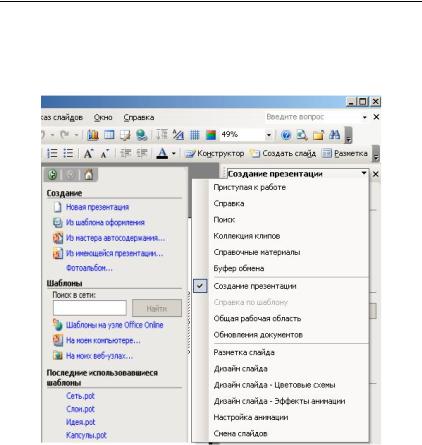Expand the Создание презентации pane dropdown
The width and height of the screenshot is (422, 445).
point(364,173)
